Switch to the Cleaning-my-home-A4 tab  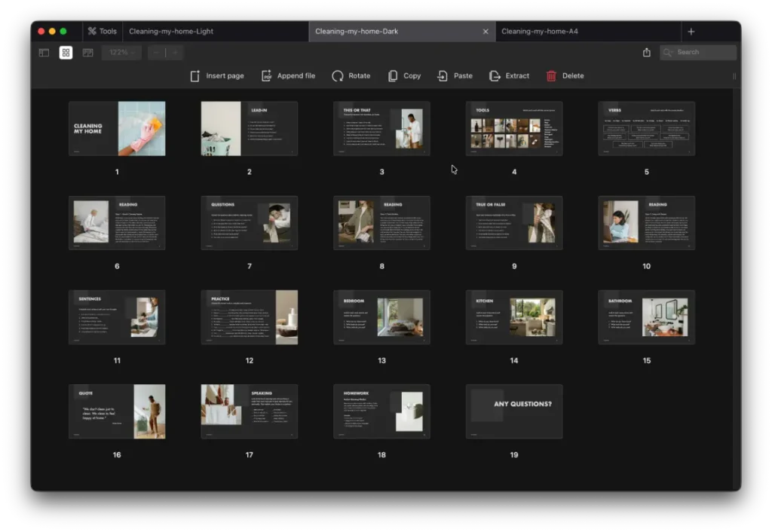tap(539, 32)
